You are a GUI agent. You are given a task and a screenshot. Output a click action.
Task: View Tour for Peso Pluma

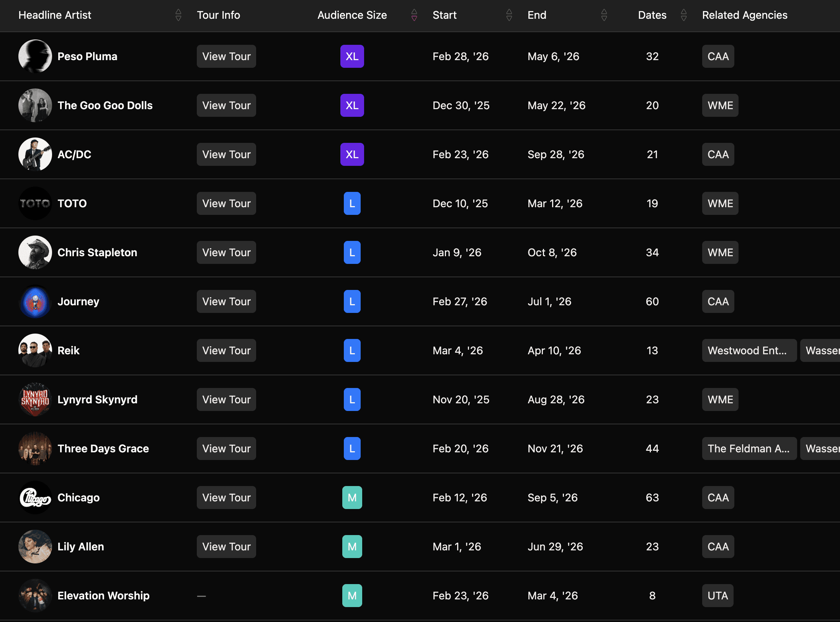(x=226, y=56)
